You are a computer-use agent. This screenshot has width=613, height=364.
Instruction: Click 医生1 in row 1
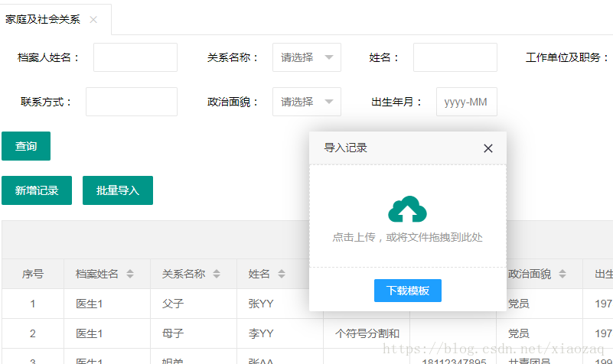tap(89, 304)
